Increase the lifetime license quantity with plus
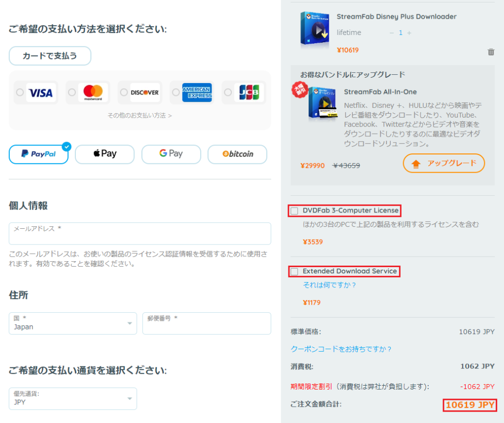The image size is (504, 423). pos(409,33)
